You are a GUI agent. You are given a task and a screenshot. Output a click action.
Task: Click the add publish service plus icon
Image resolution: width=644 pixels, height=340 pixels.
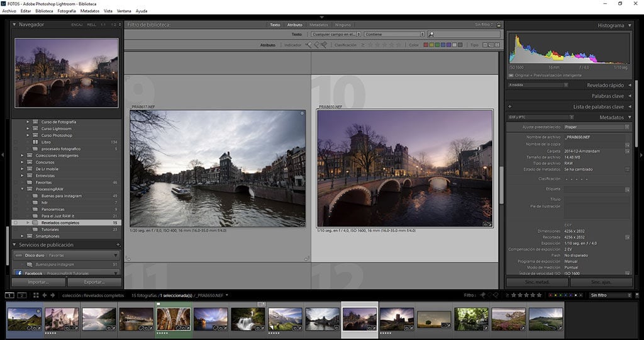tap(118, 244)
